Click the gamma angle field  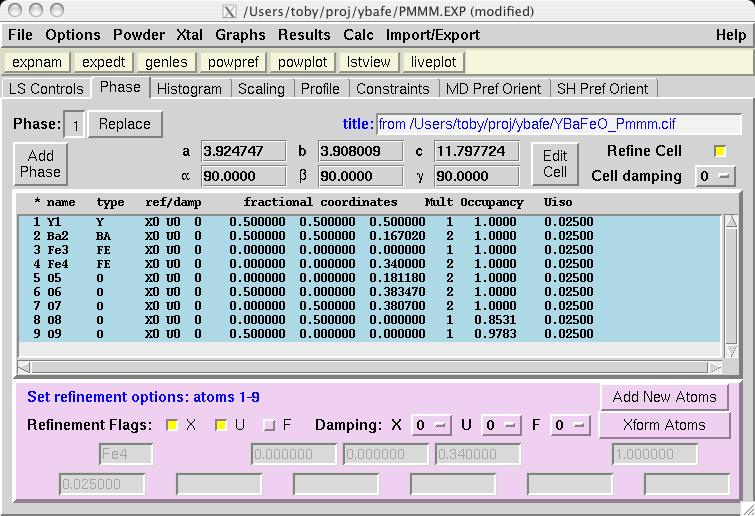coord(477,176)
